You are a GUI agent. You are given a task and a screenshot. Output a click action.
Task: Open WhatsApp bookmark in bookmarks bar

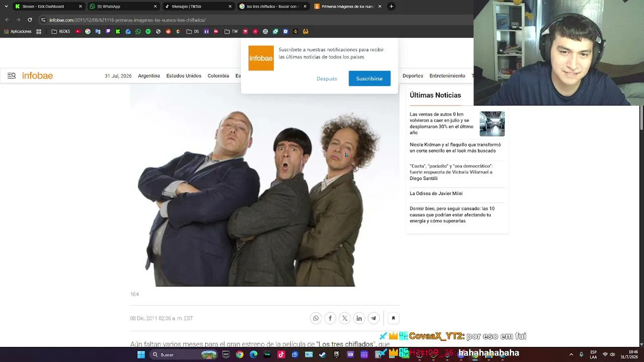pos(138,32)
